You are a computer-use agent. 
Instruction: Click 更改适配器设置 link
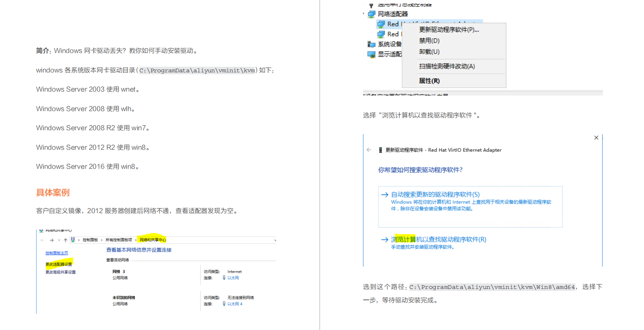(x=58, y=264)
